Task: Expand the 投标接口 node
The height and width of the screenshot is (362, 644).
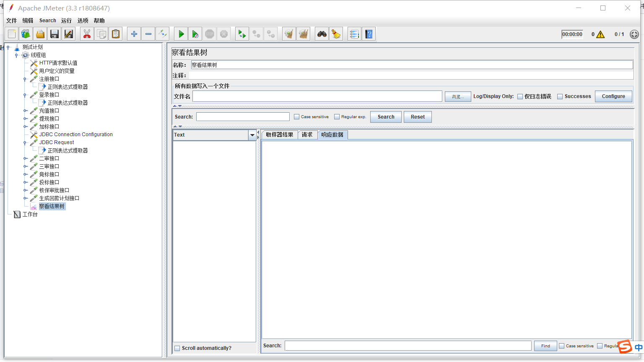Action: point(25,183)
